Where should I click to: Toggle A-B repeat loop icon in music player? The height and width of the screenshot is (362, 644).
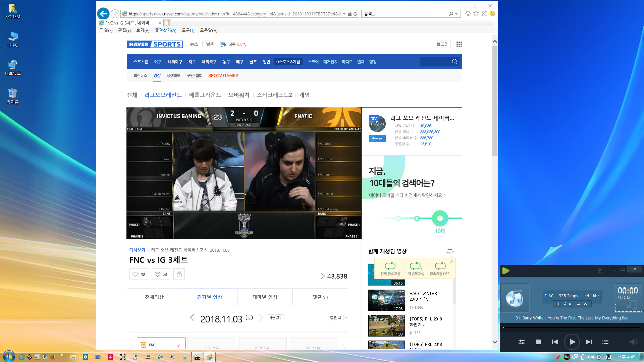pos(565,304)
